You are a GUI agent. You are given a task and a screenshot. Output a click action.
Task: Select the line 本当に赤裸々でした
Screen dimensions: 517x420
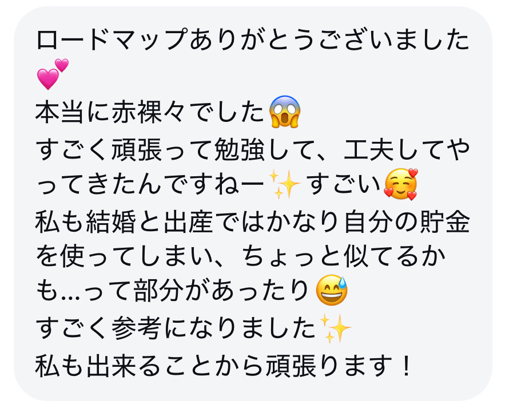150,112
